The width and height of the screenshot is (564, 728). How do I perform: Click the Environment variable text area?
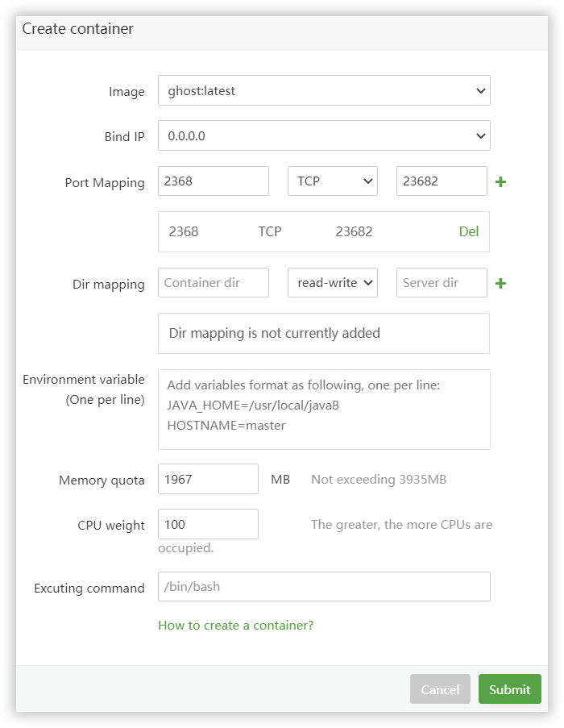click(323, 410)
